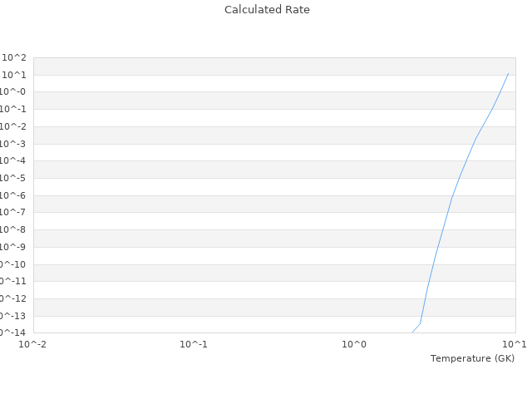This screenshot has height=399, width=532.
Task: Select the 10^0 x-axis tick label
Action: point(355,344)
